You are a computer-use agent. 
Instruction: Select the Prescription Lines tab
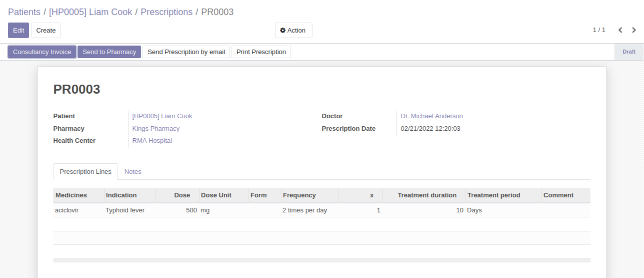[x=85, y=171]
